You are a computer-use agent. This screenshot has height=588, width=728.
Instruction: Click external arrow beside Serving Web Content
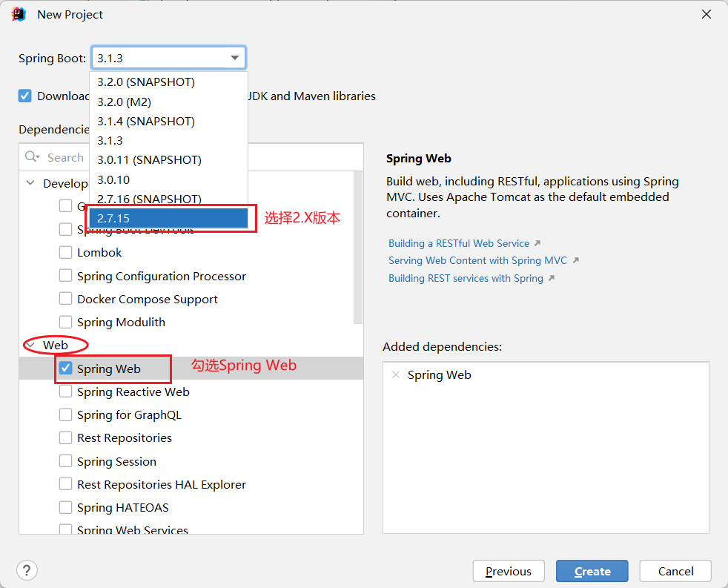point(575,260)
